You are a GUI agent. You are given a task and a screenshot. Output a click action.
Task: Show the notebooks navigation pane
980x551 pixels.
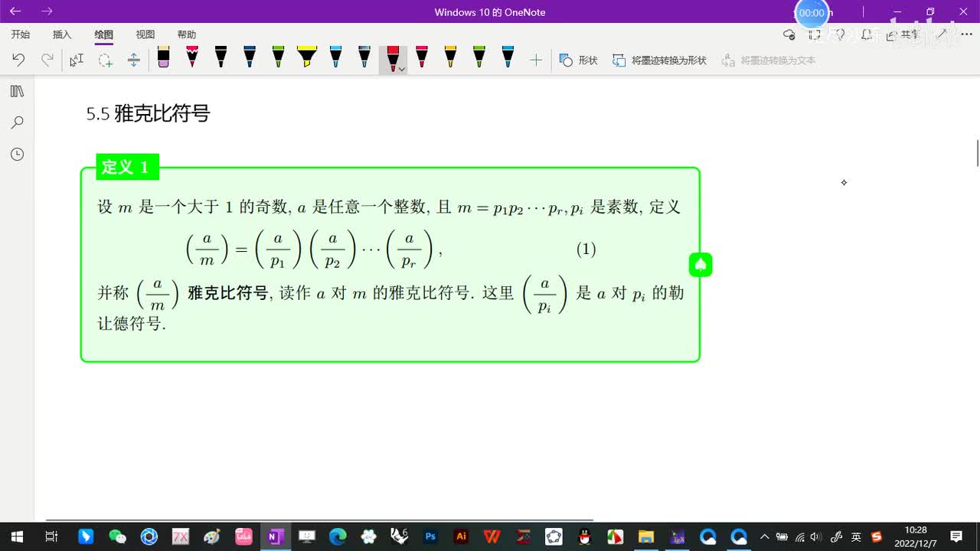pos(17,91)
